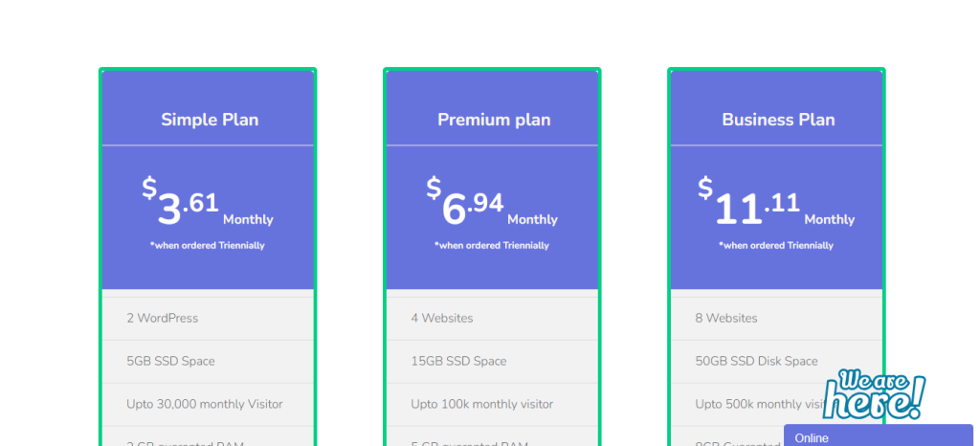Image resolution: width=980 pixels, height=446 pixels.
Task: Click 'Upto 30,000 monthly Visitor' row
Action: pos(205,404)
